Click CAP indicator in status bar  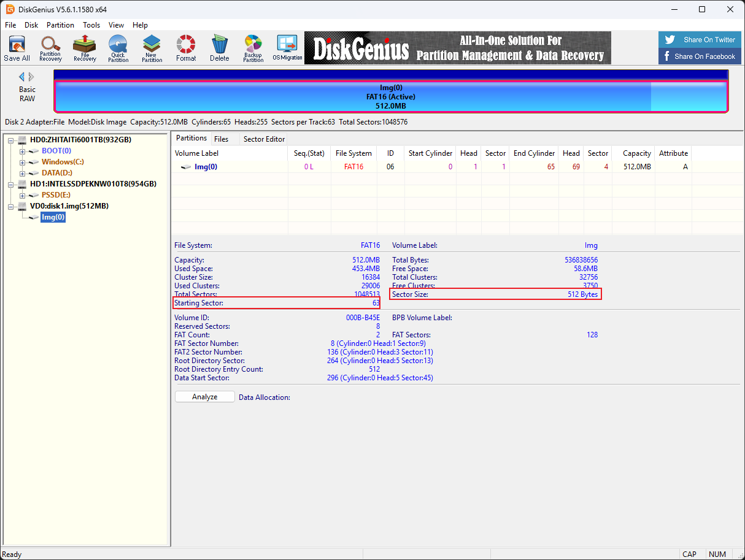(690, 554)
